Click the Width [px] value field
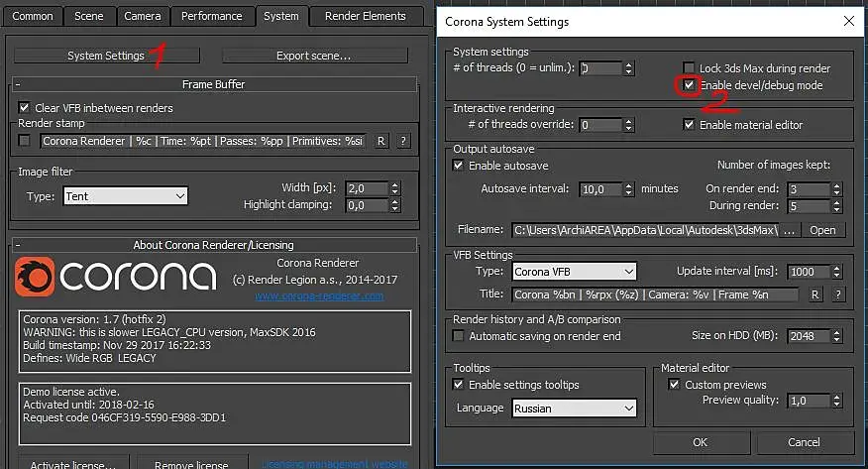The height and width of the screenshot is (469, 868). coord(367,188)
